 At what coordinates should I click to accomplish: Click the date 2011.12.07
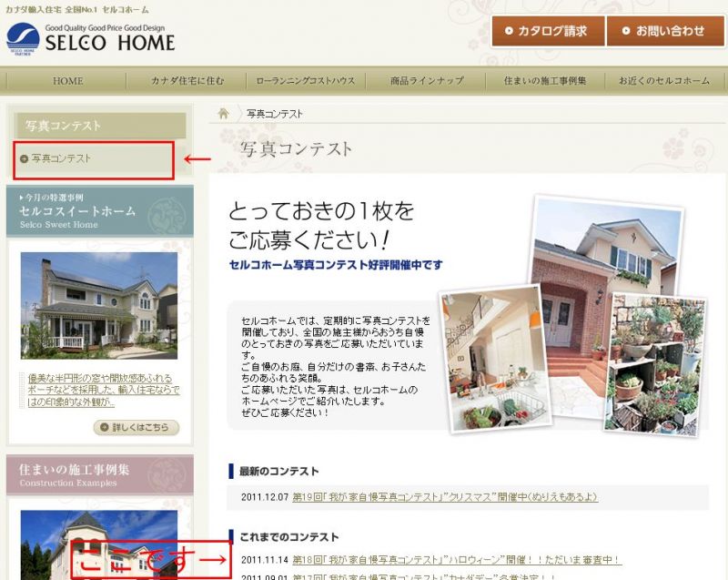tap(265, 497)
